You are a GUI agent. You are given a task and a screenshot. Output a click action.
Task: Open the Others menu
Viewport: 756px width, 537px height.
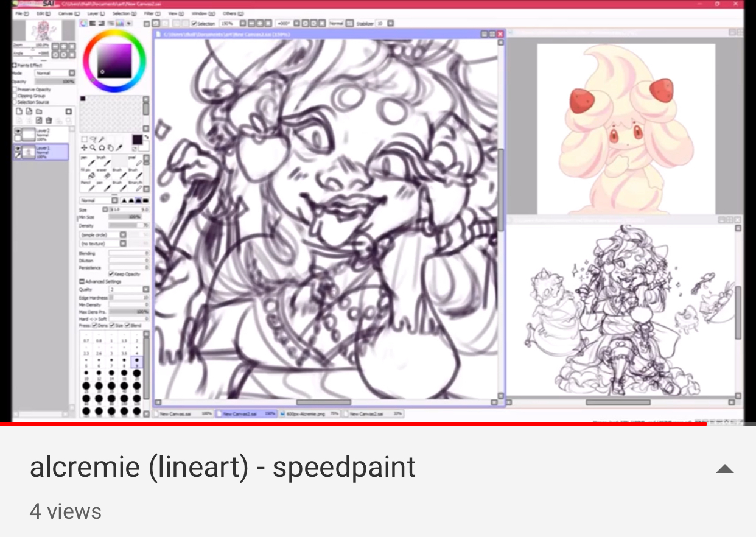[233, 13]
